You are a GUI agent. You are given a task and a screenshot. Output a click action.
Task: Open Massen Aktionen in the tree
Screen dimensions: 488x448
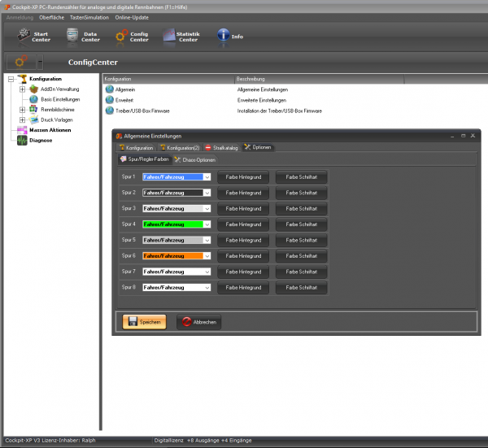pos(49,130)
